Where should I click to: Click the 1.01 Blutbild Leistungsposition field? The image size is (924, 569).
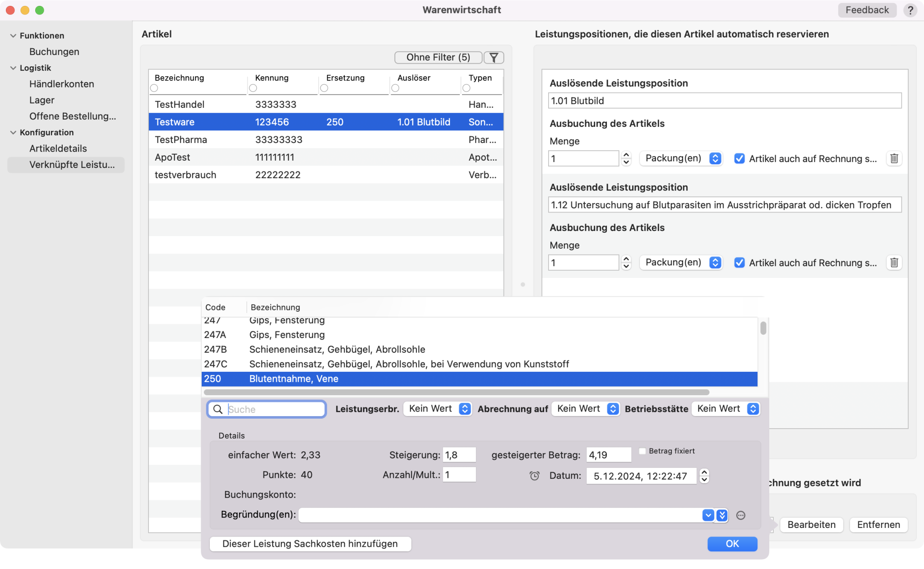(x=725, y=101)
